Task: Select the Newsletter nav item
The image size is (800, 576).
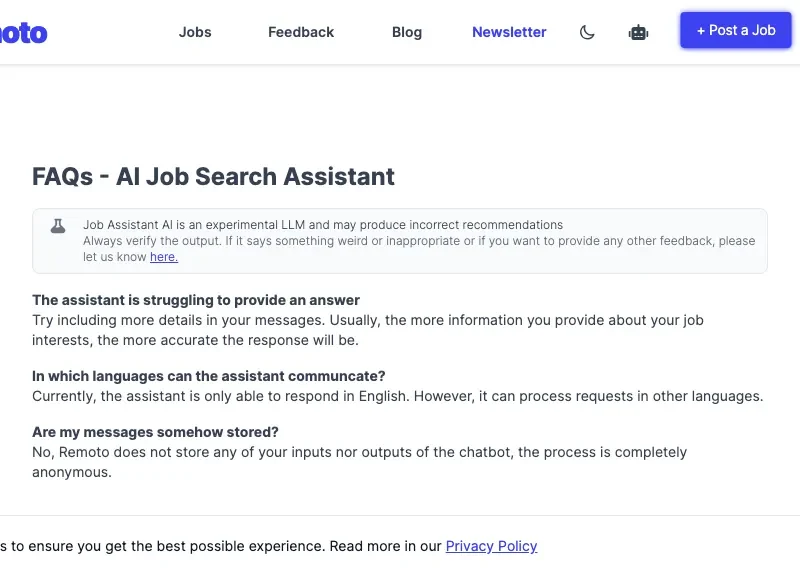Action: tap(509, 32)
